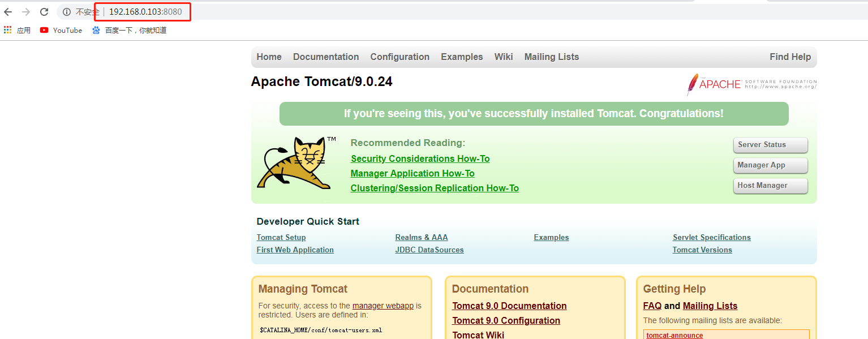Viewport: 868px width, 339px height.
Task: Click the $CATALINA_HOME/conf/tomcat-users.xml path text
Action: (321, 330)
